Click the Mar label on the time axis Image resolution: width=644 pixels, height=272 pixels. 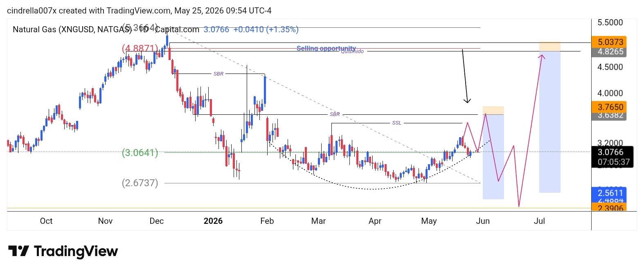coord(318,221)
